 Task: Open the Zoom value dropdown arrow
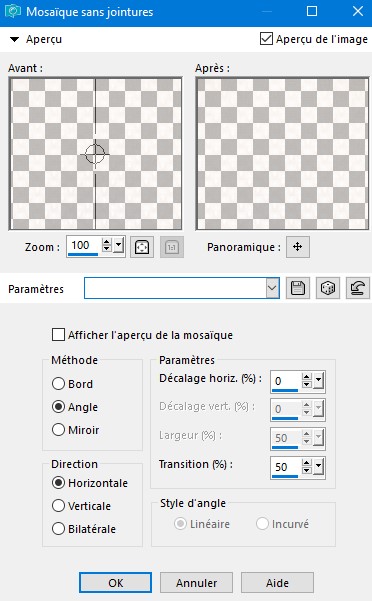click(118, 245)
